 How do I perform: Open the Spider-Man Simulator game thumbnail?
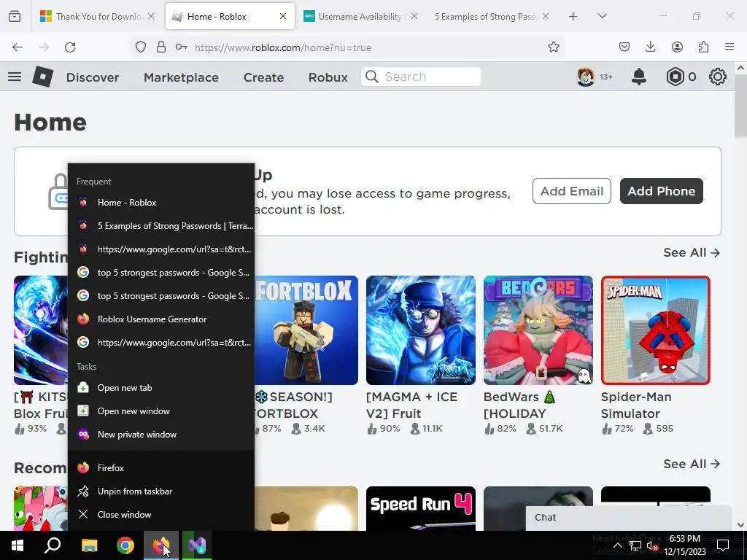(656, 330)
